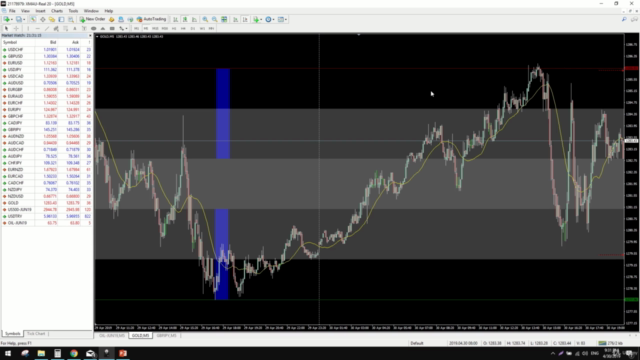Screen dimensions: 640x360
Task: Switch to bar chart display icon
Action: click(x=176, y=19)
